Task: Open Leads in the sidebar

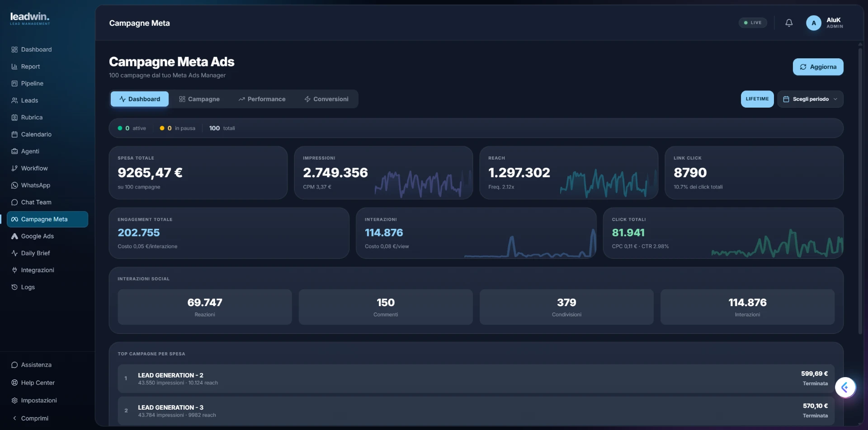Action: [x=47, y=100]
